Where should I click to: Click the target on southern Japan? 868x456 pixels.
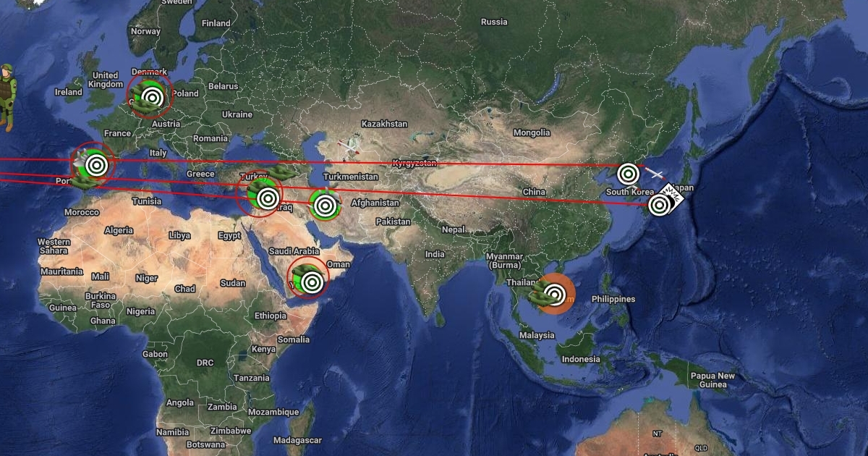(x=659, y=206)
